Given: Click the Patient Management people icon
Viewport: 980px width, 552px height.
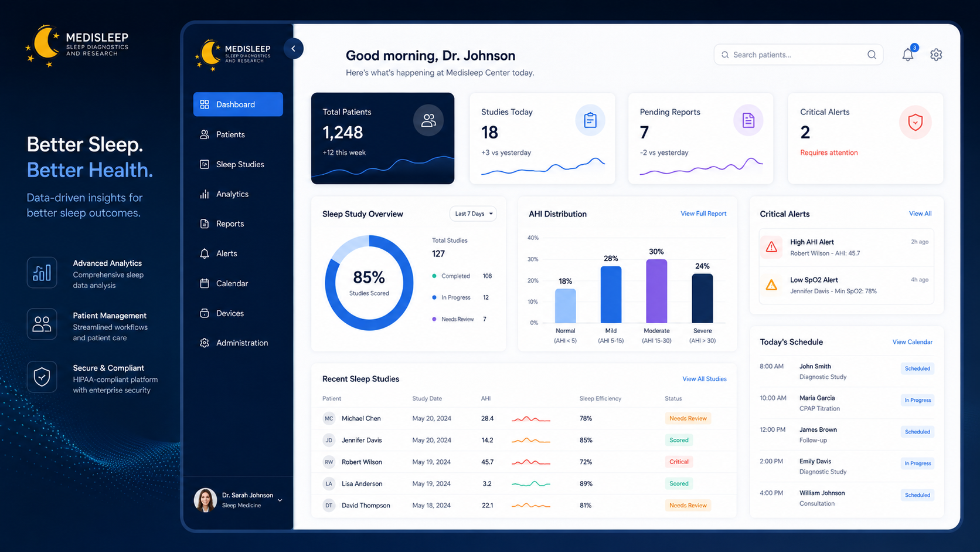Looking at the screenshot, I should (x=42, y=324).
